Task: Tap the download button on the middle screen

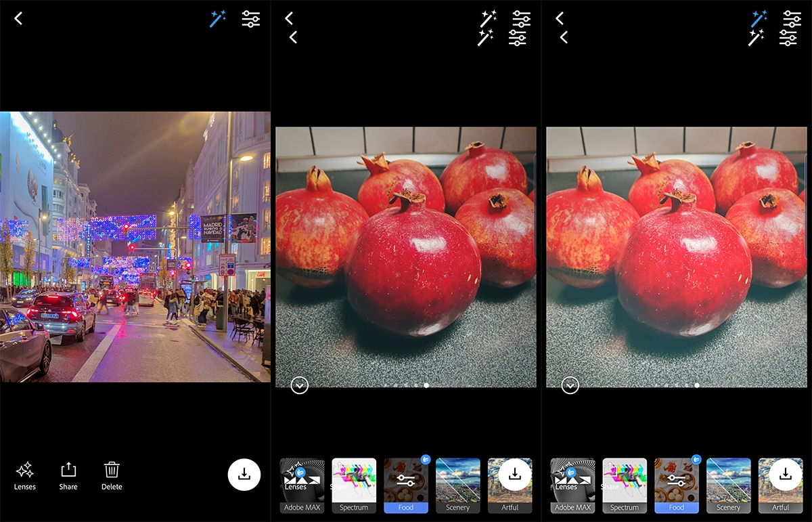Action: [515, 474]
